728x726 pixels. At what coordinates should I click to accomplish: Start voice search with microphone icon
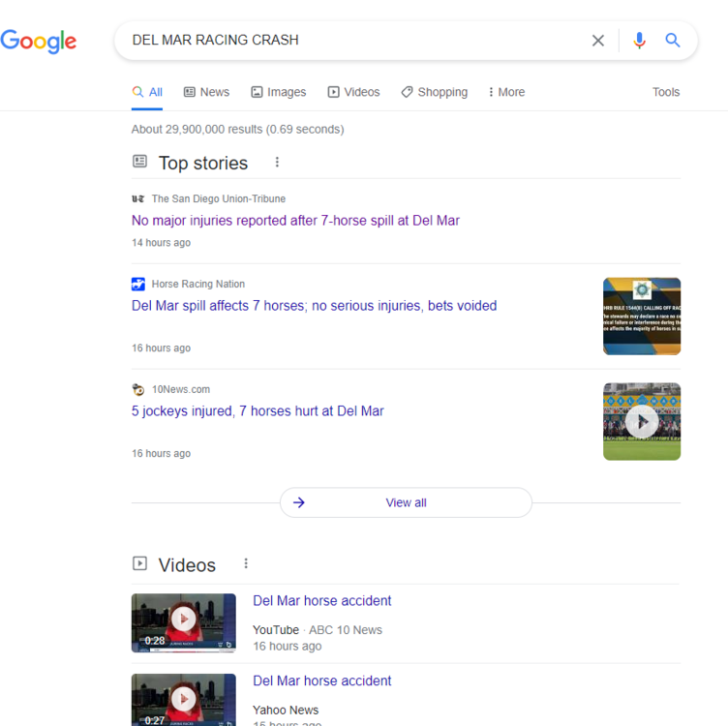pyautogui.click(x=639, y=41)
